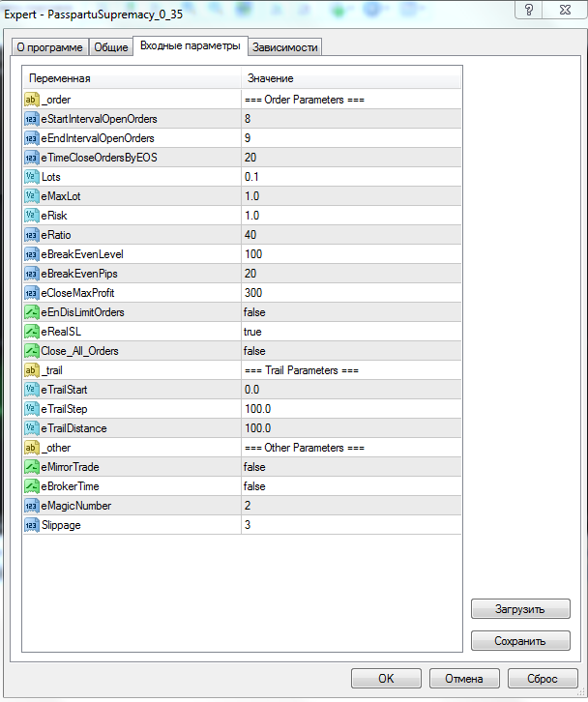588x702 pixels.
Task: Edit the eEndIntervalOpenOrders value 9
Action: coord(352,138)
